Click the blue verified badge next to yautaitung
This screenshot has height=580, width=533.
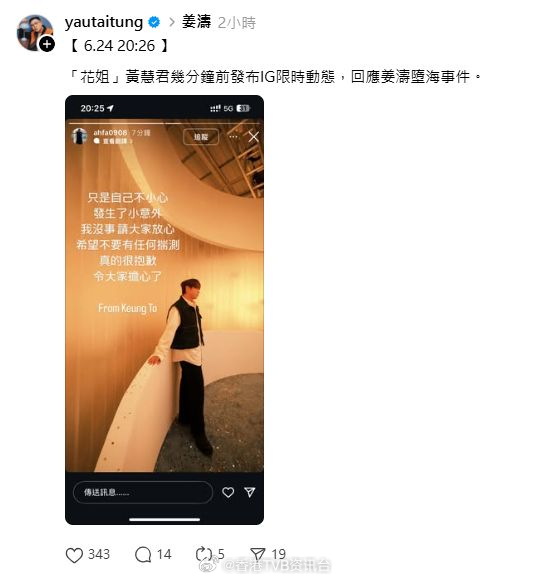tap(154, 22)
